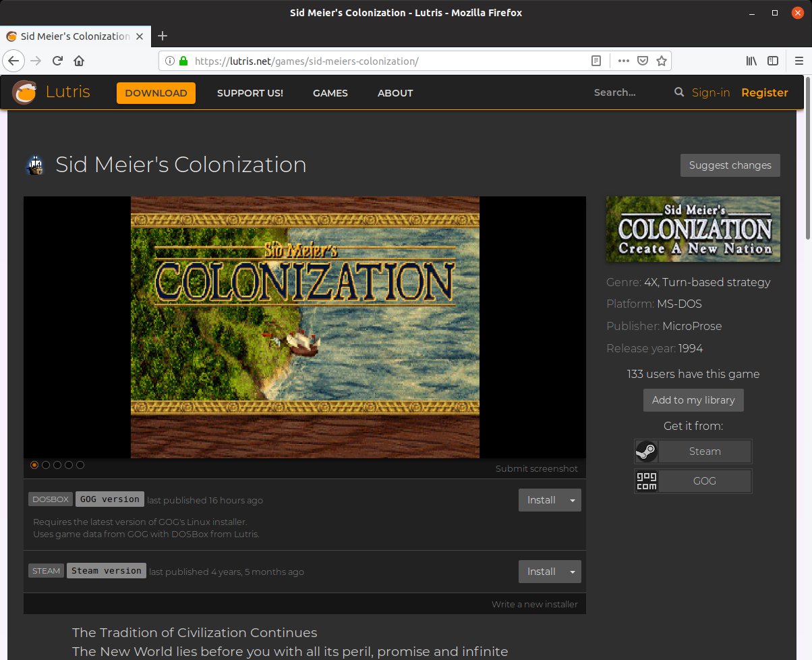Click the Steam logo icon
The height and width of the screenshot is (660, 812).
[x=647, y=451]
